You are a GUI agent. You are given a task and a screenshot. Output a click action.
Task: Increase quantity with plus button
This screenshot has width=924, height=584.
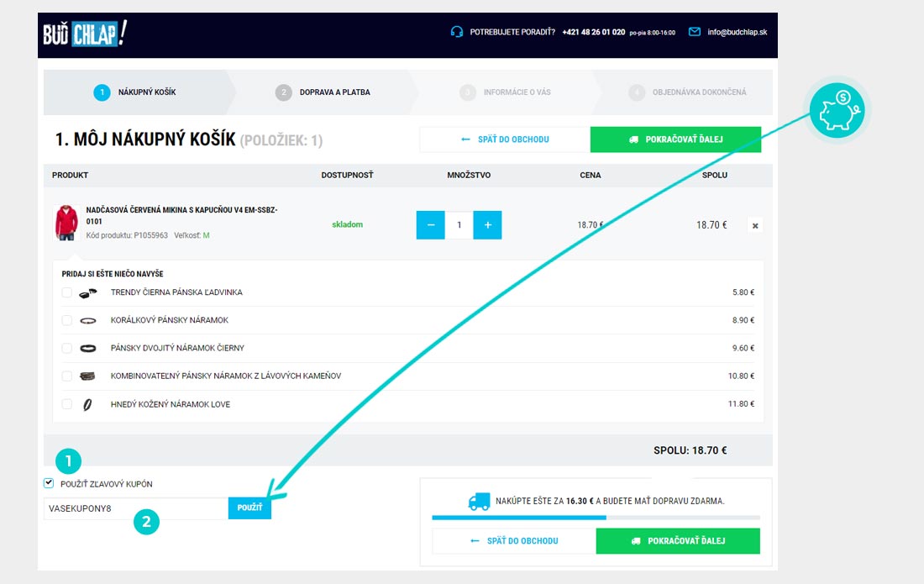487,225
